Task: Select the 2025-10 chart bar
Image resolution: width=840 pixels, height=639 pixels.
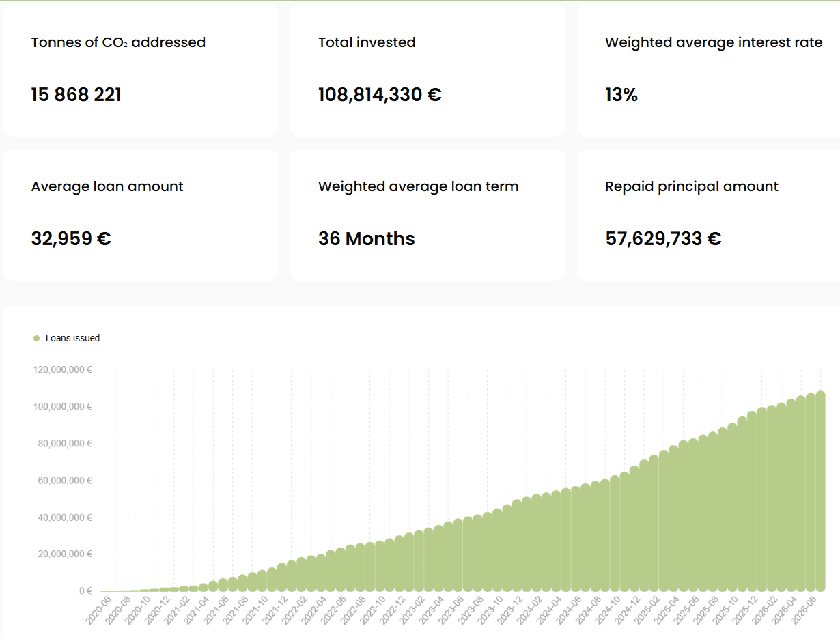Action: (742, 504)
